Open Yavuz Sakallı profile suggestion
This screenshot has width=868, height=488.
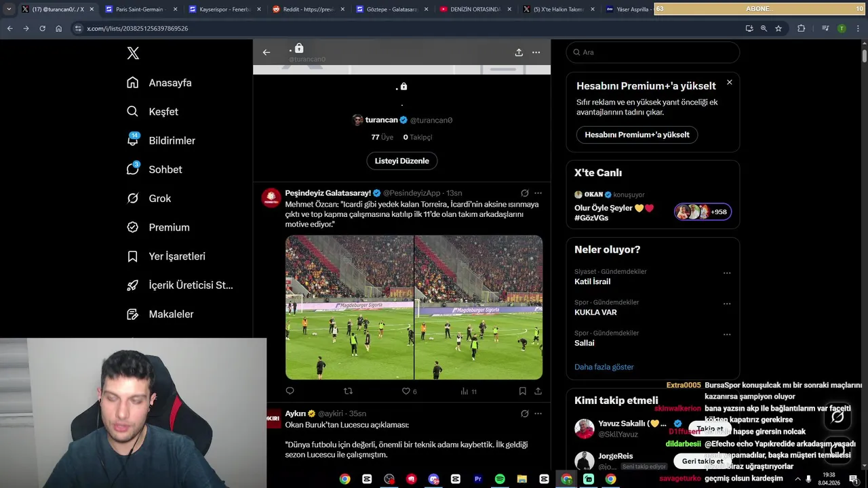[x=627, y=428]
